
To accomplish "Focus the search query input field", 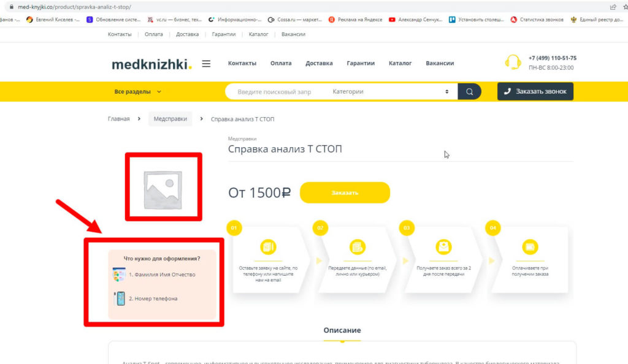I will click(x=276, y=92).
